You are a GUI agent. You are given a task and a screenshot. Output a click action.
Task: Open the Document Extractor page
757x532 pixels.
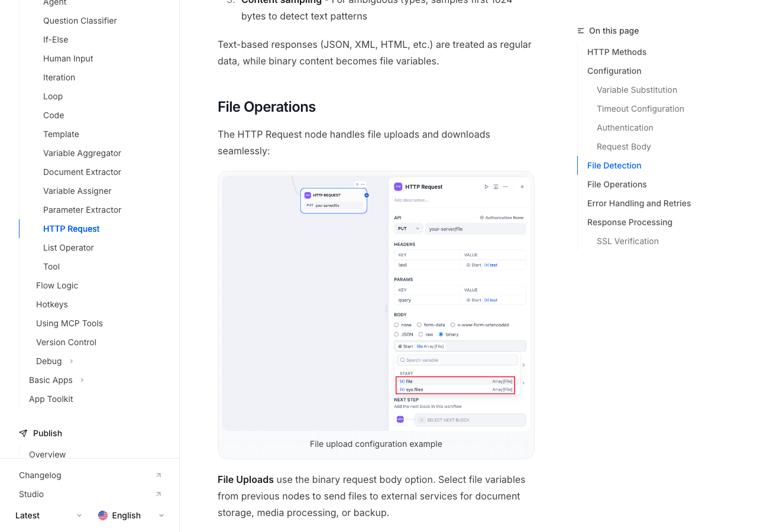82,172
